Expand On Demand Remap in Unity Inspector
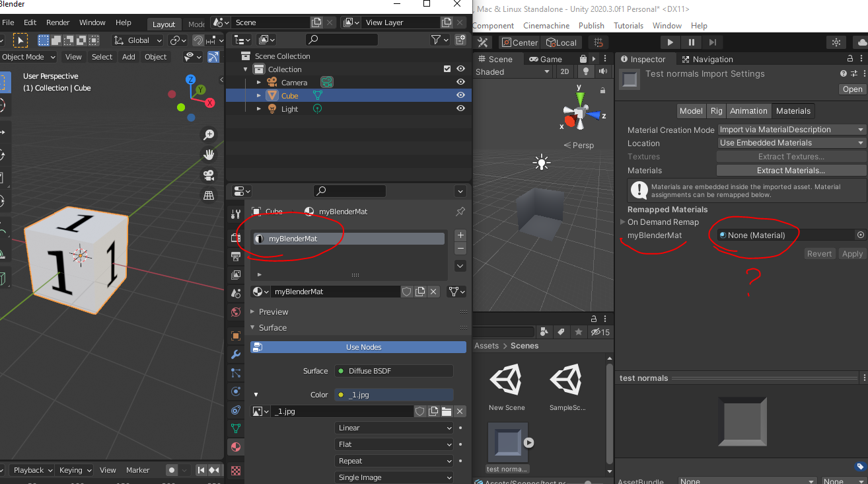 (x=623, y=222)
